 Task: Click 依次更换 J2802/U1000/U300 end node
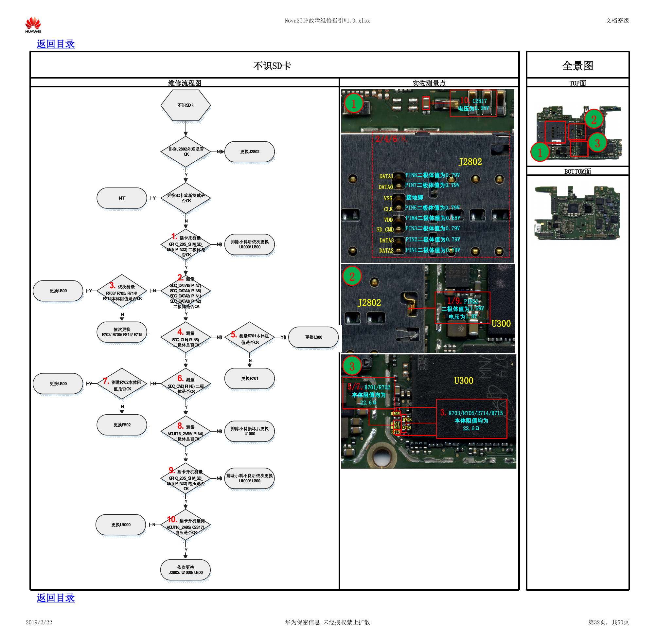point(186,570)
